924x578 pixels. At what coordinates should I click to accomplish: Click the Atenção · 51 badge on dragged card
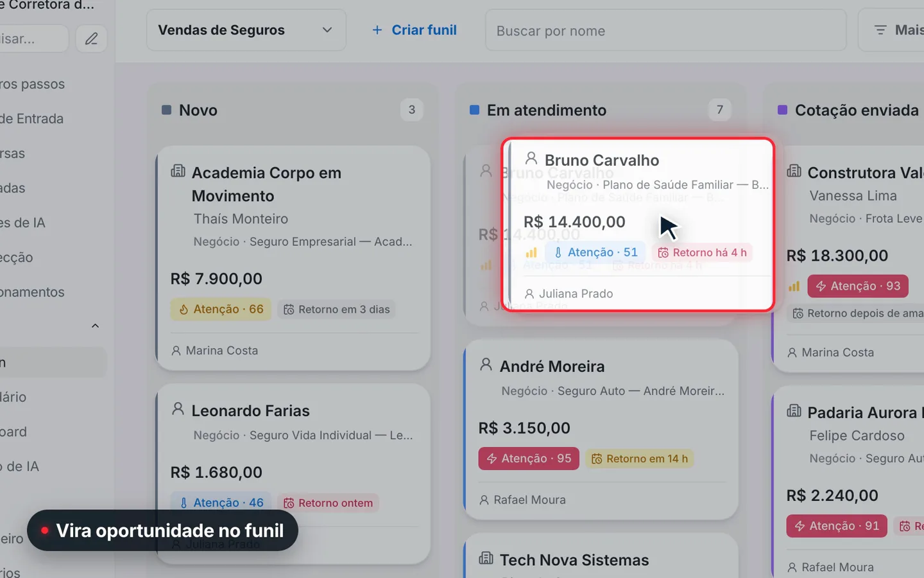pyautogui.click(x=595, y=252)
